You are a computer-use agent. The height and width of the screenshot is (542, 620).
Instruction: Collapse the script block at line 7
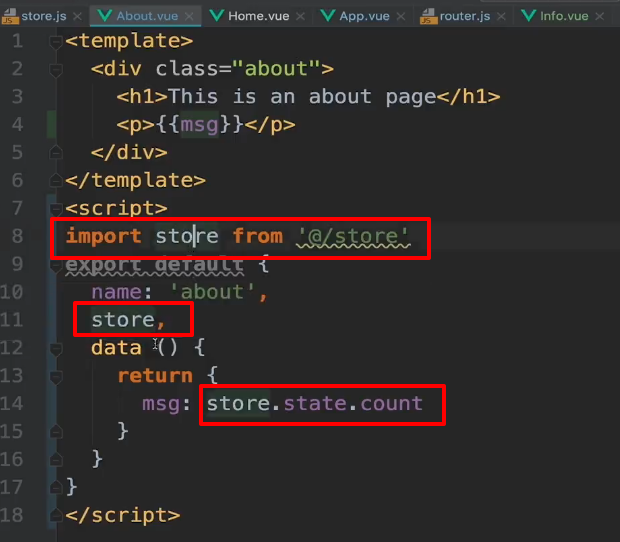56,209
